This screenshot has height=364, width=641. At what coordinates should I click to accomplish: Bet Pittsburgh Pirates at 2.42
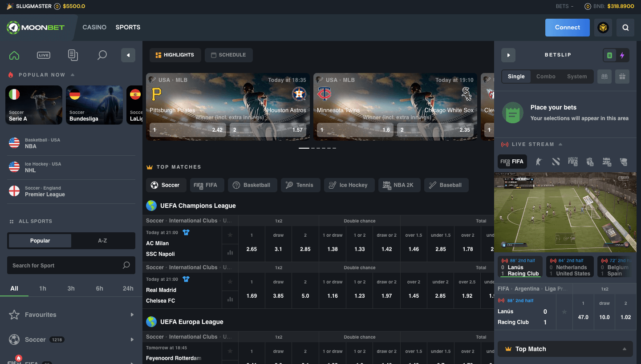tap(188, 130)
